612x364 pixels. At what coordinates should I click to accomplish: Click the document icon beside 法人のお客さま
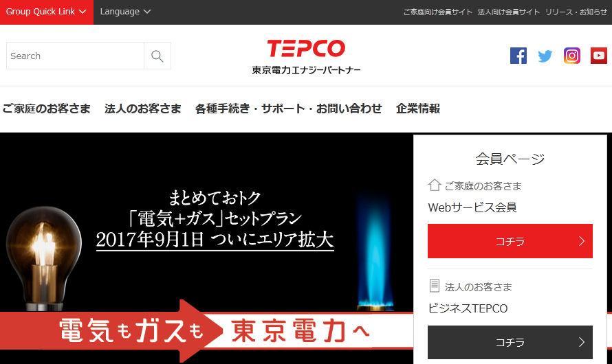coord(435,286)
